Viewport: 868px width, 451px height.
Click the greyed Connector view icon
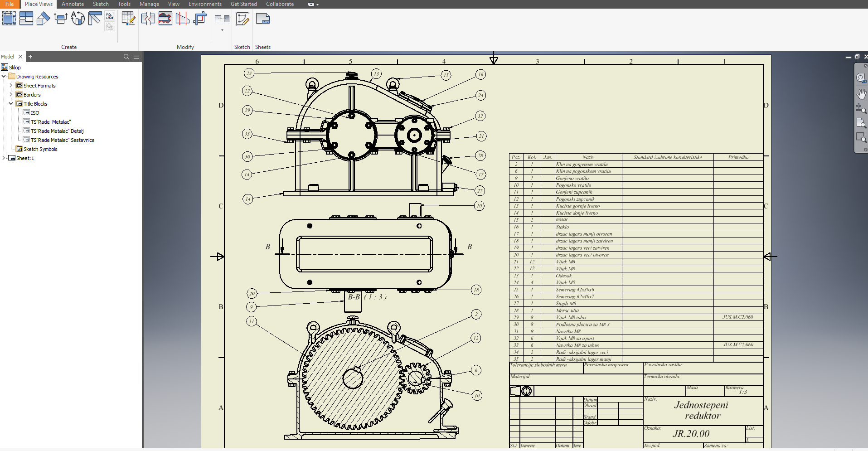point(110,27)
